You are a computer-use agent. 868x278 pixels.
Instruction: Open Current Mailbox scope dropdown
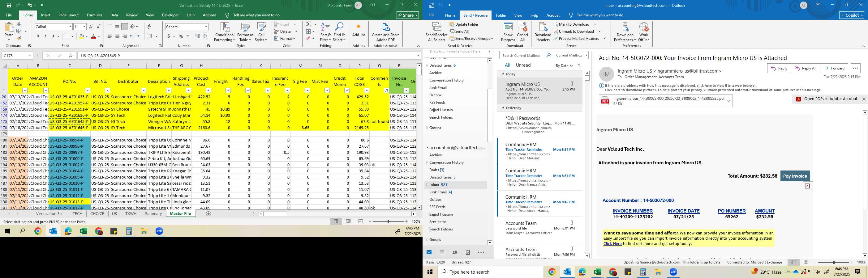coord(571,56)
